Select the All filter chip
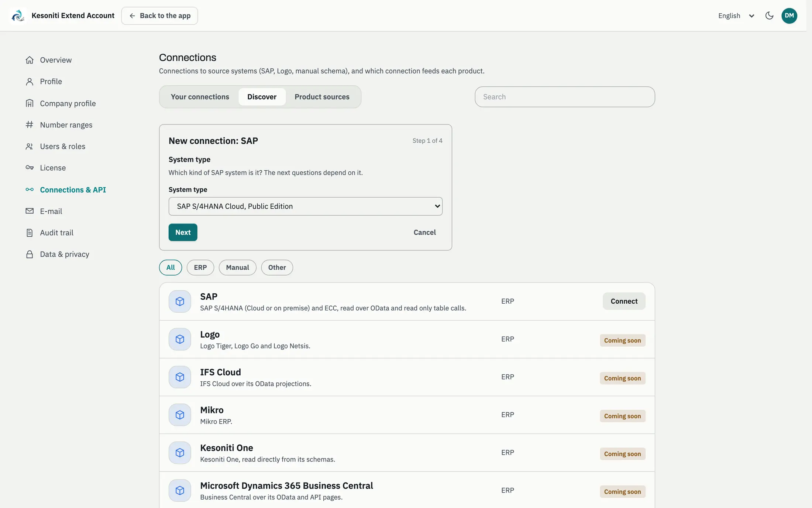Screen dimensions: 812x508 pyautogui.click(x=171, y=267)
